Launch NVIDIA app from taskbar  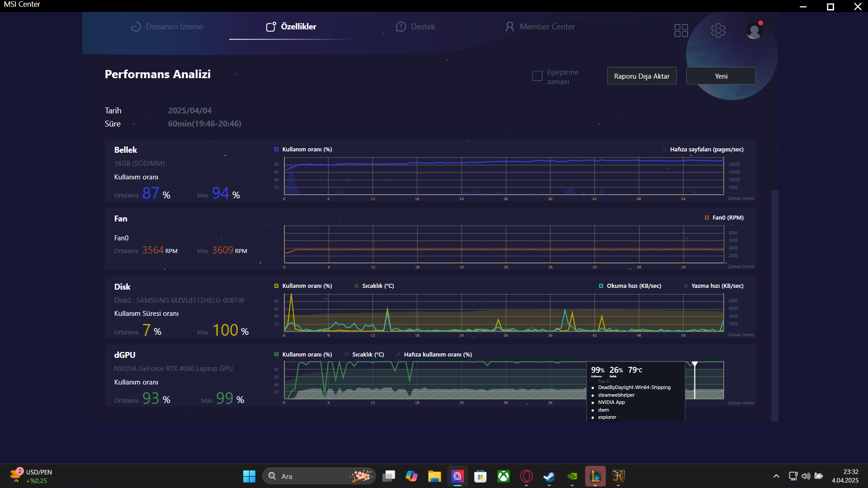click(x=572, y=476)
